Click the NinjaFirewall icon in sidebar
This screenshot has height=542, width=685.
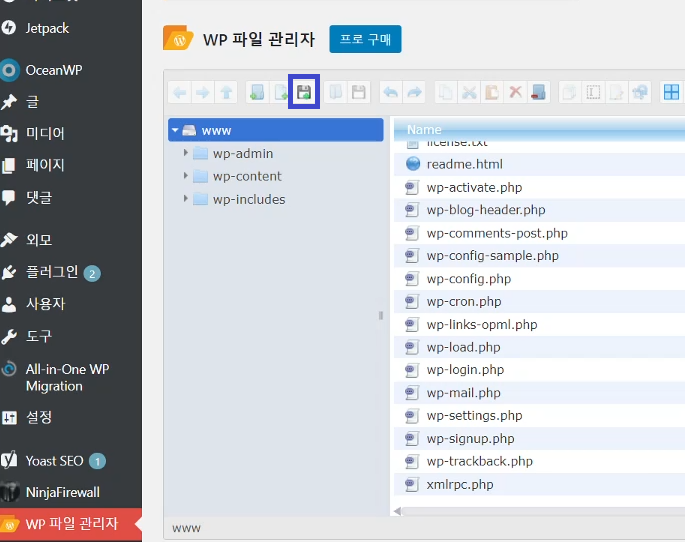coord(10,491)
